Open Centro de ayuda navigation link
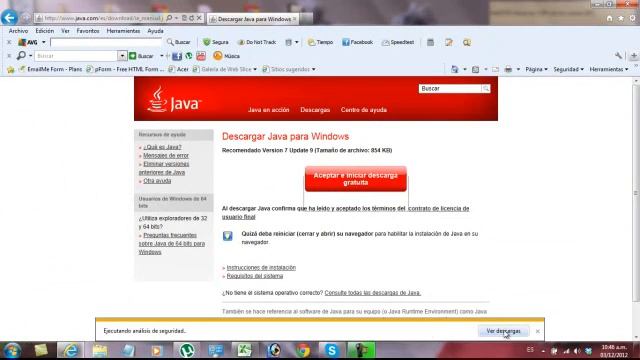The image size is (640, 360). 364,110
